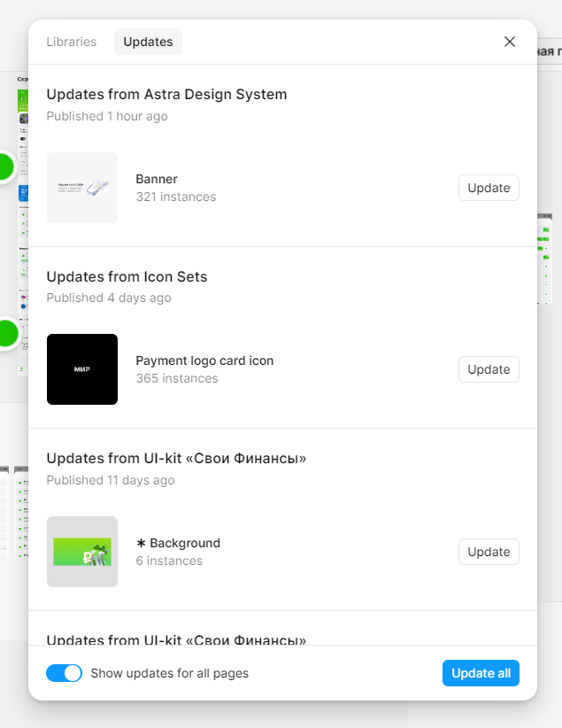
Task: Open the Banner component thumbnail
Action: point(82,188)
